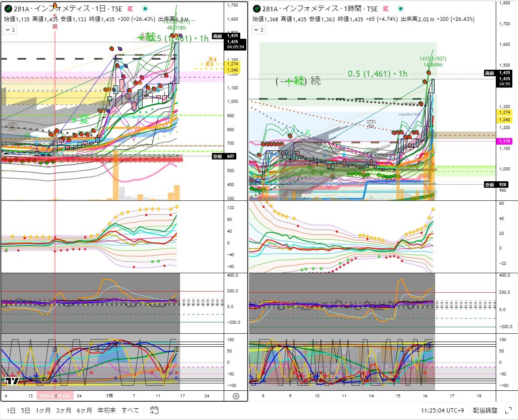Open symbol search from the 1日 chart title
Image resolution: width=518 pixels, height=420 pixels.
tap(68, 9)
